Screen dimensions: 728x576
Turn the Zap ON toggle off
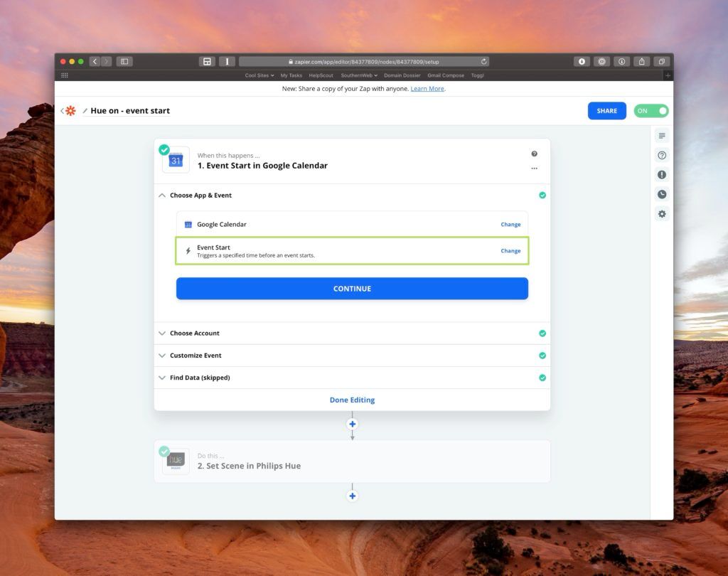tap(651, 110)
